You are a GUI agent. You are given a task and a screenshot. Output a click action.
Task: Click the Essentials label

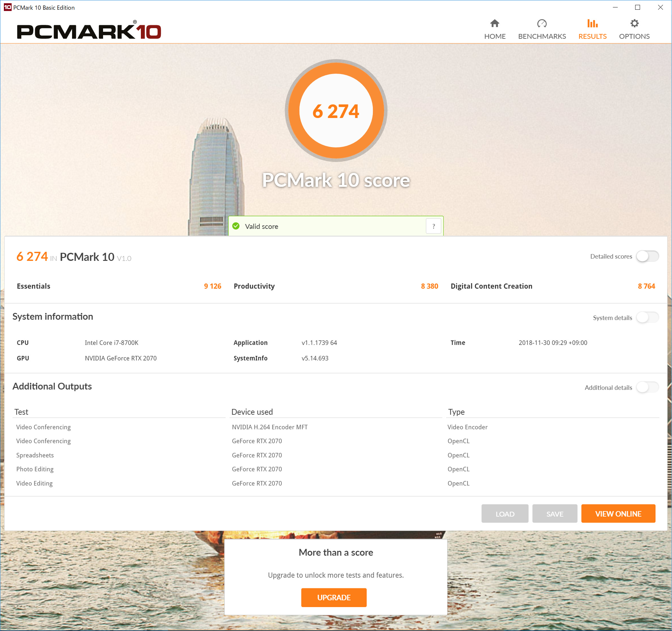tap(34, 286)
